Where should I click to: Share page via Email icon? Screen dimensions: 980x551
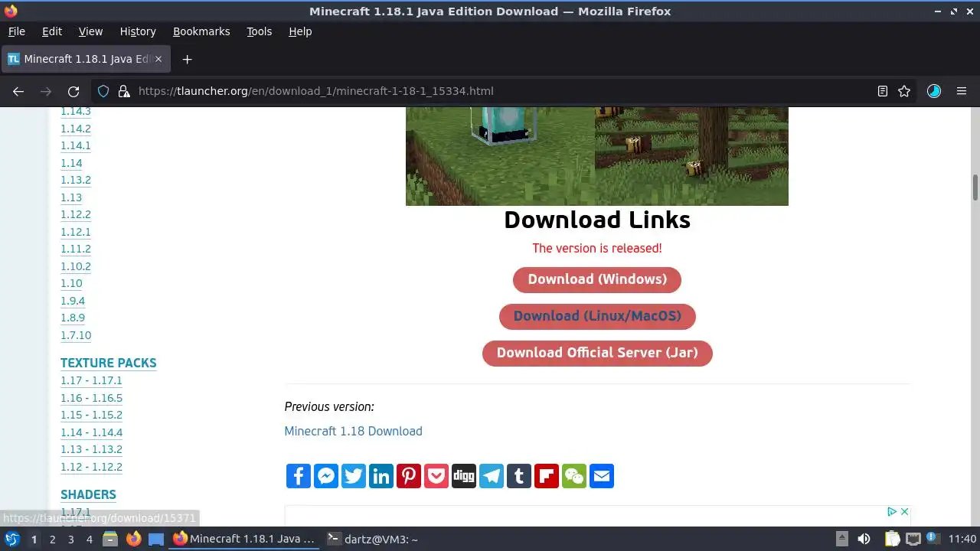tap(602, 476)
